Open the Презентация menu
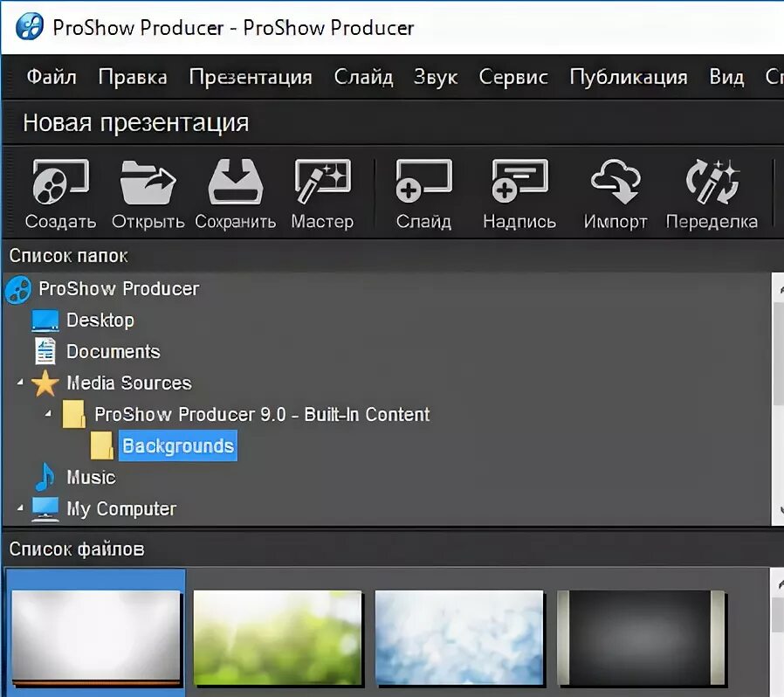This screenshot has width=784, height=697. click(251, 77)
